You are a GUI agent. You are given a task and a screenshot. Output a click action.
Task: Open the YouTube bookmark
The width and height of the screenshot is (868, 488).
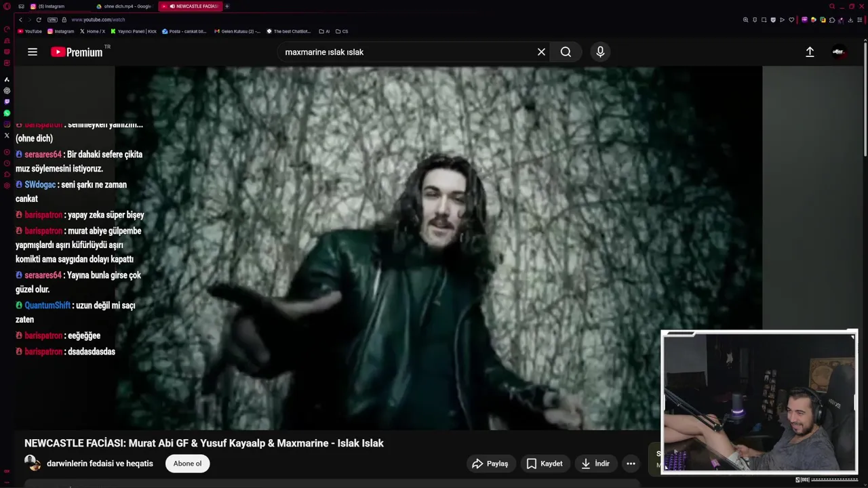click(29, 31)
